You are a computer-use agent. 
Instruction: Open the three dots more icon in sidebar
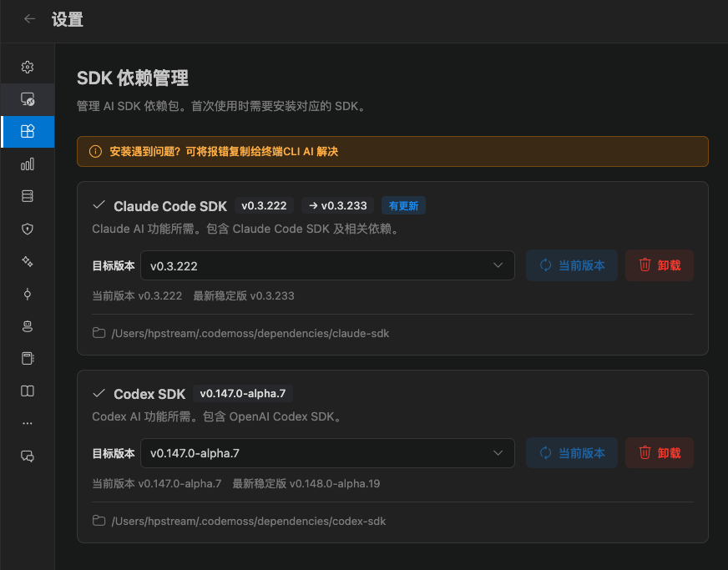tap(28, 423)
